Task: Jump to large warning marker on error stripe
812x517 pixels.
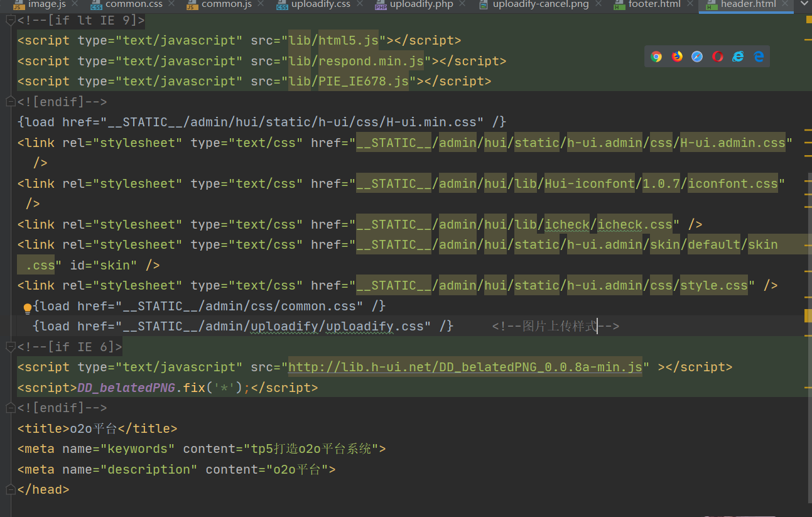Action: click(809, 315)
